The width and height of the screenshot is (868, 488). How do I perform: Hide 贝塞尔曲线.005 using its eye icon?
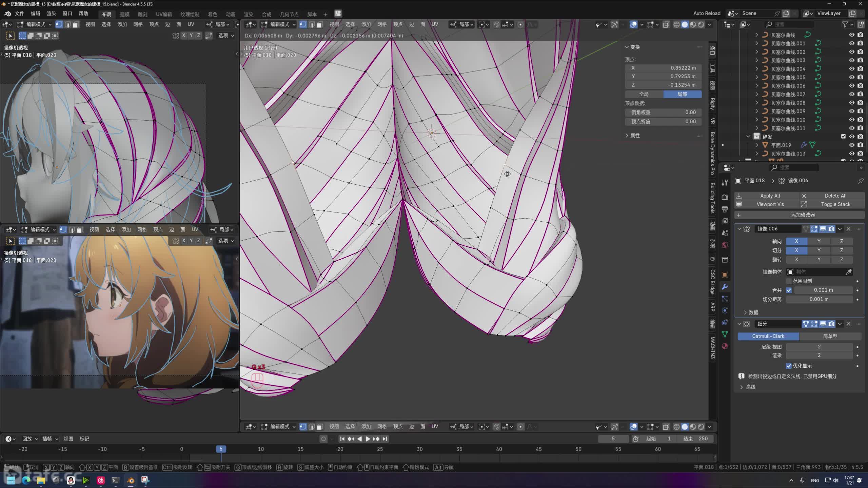tap(852, 77)
